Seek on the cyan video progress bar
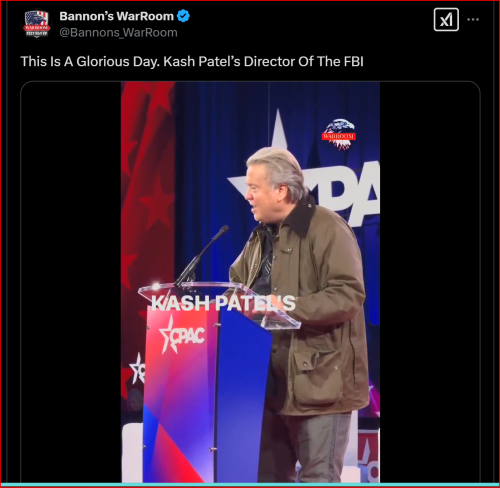The image size is (500, 488). [250, 485]
